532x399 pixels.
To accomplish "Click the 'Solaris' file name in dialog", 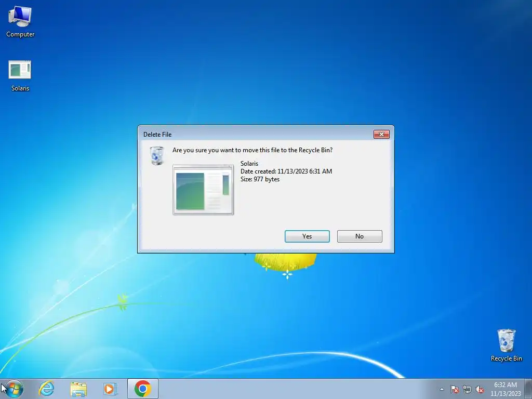I will pos(249,164).
